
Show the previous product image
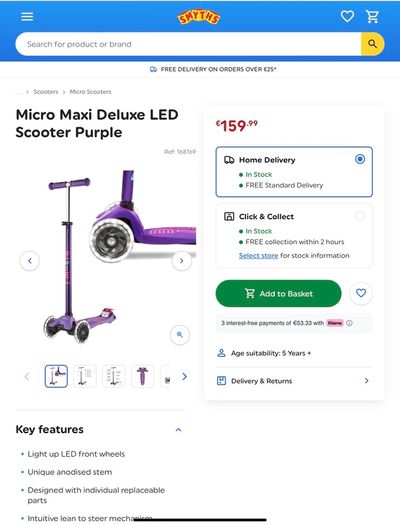[30, 260]
